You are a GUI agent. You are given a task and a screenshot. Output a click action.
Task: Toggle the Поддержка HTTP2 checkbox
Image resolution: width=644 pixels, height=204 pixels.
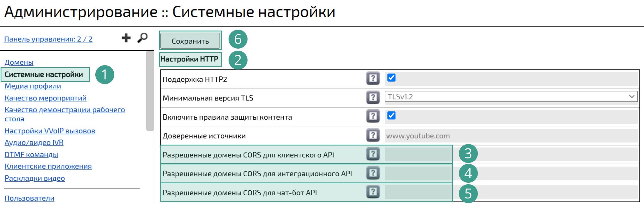(391, 78)
